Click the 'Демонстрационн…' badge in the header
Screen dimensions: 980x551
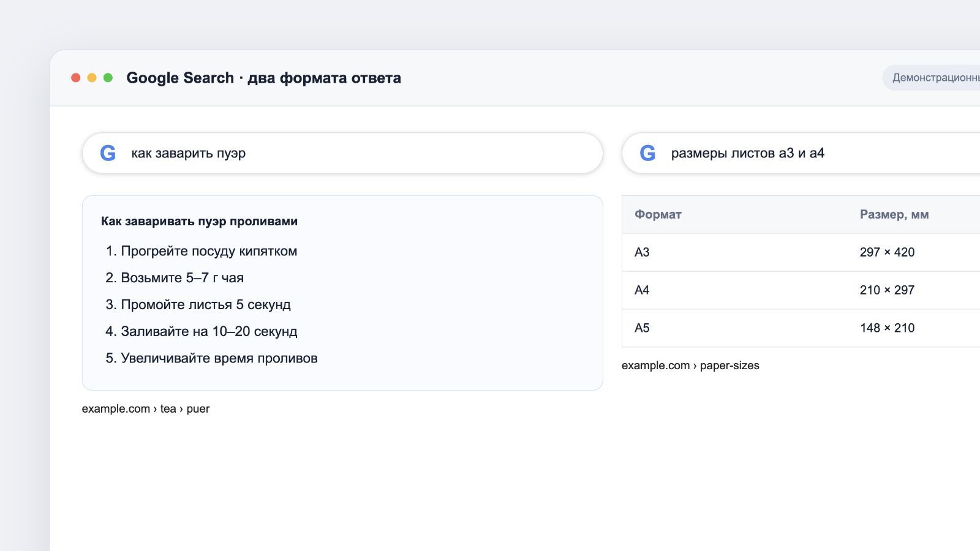tap(932, 78)
